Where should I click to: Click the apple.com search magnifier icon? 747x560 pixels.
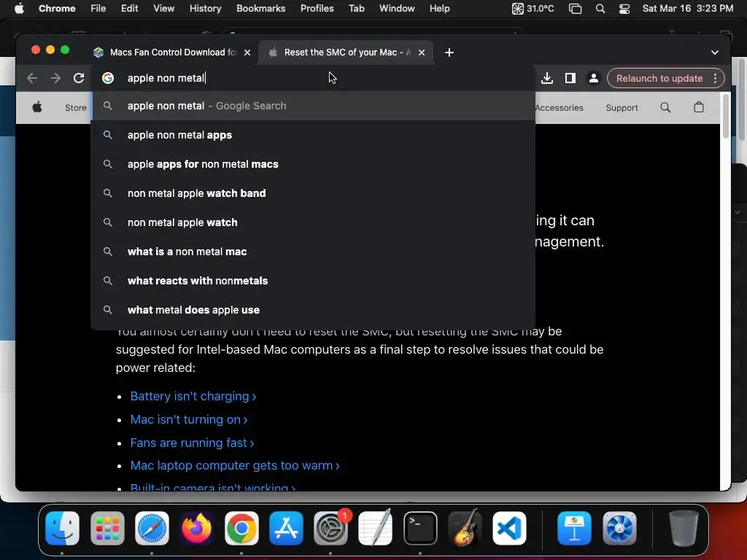pyautogui.click(x=665, y=108)
